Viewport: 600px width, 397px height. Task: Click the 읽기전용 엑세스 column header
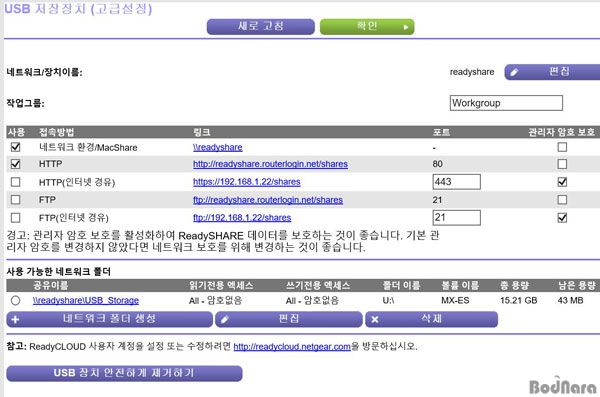click(x=221, y=285)
